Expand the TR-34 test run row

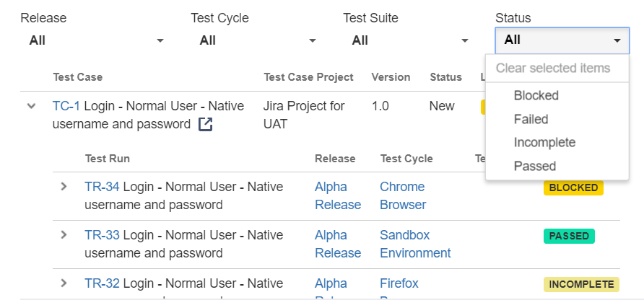point(64,187)
